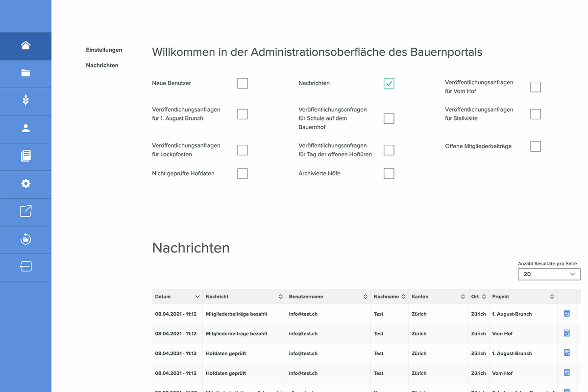Tick the Archivierte Höfe checkbox
588x392 pixels.
pyautogui.click(x=389, y=174)
